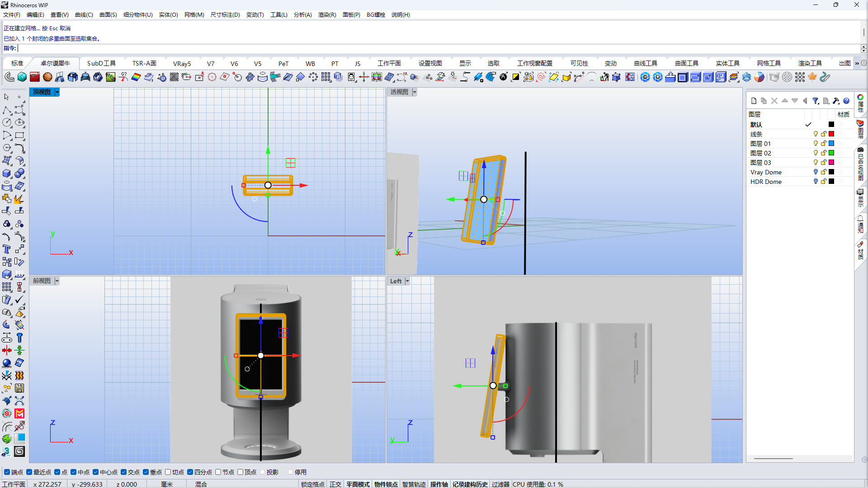Select the rectangle tool in left sidebar

[x=19, y=135]
